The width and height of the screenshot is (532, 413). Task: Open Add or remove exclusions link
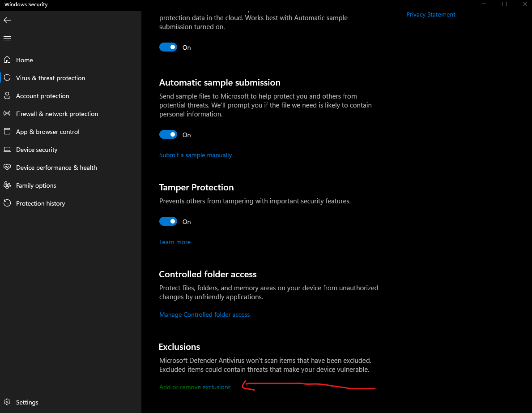pyautogui.click(x=195, y=387)
